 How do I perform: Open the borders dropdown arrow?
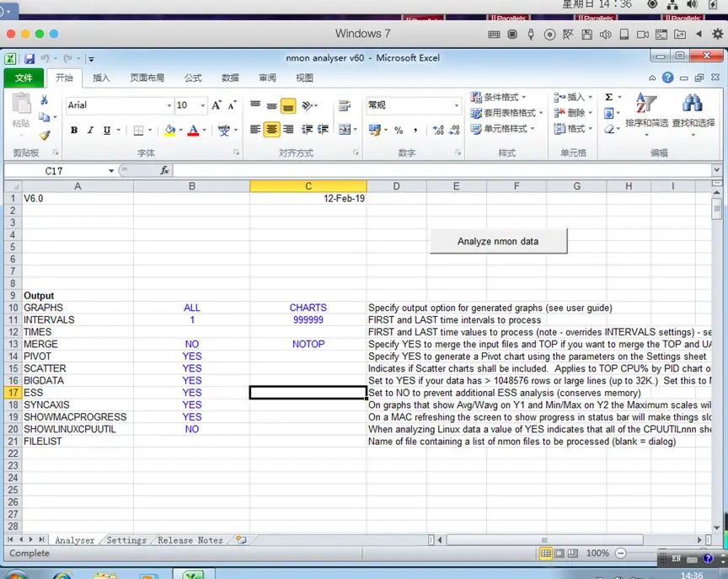(x=150, y=130)
